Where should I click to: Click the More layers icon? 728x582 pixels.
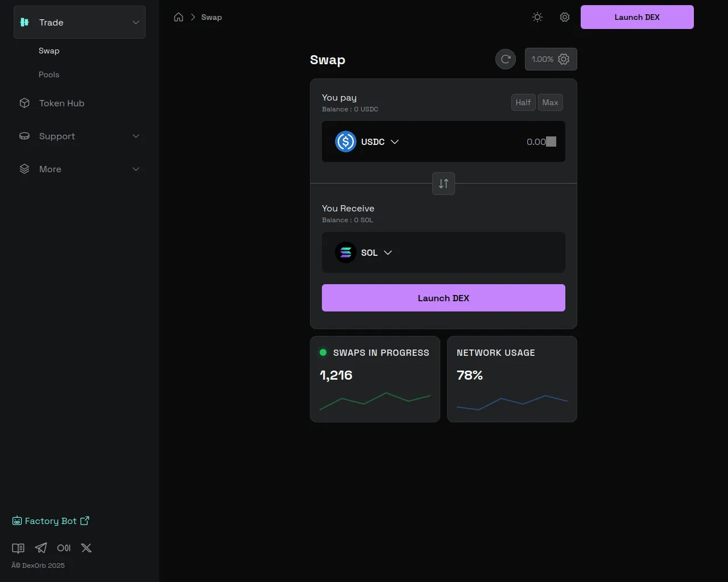point(24,169)
